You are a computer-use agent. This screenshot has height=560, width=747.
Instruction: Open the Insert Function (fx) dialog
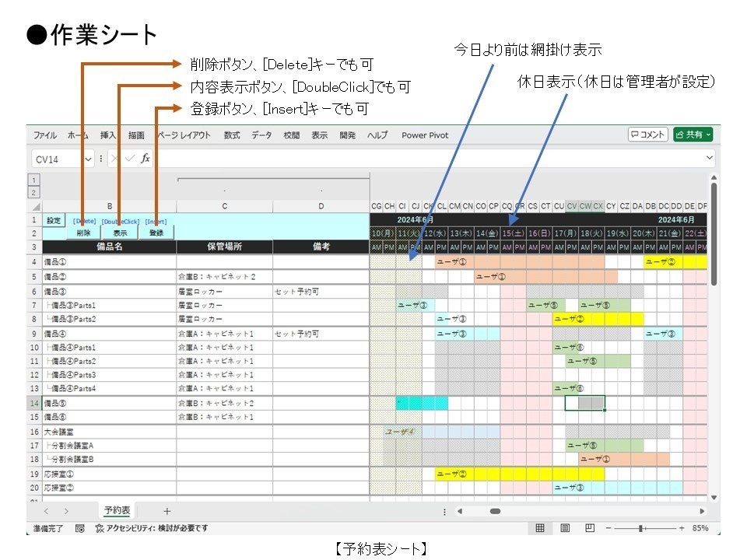pyautogui.click(x=144, y=158)
